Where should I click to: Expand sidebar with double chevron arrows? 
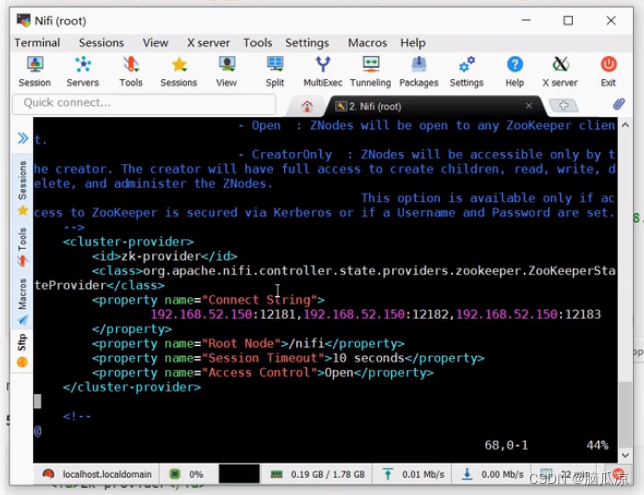click(x=23, y=138)
